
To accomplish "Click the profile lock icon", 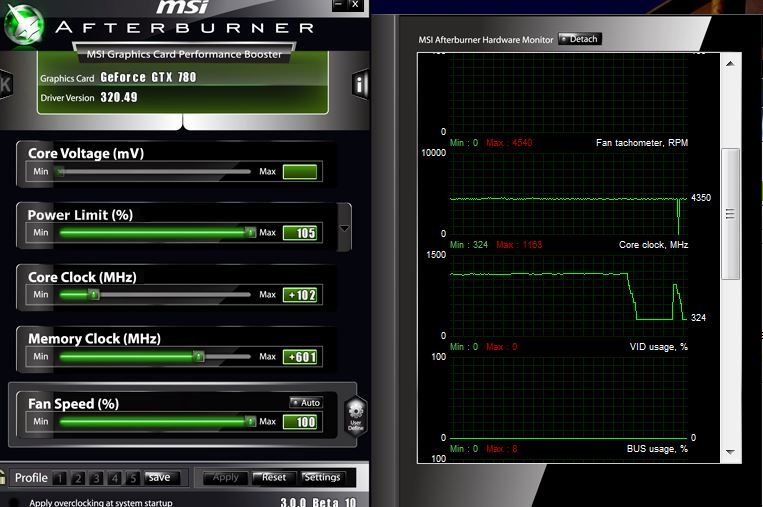I will pyautogui.click(x=4, y=478).
